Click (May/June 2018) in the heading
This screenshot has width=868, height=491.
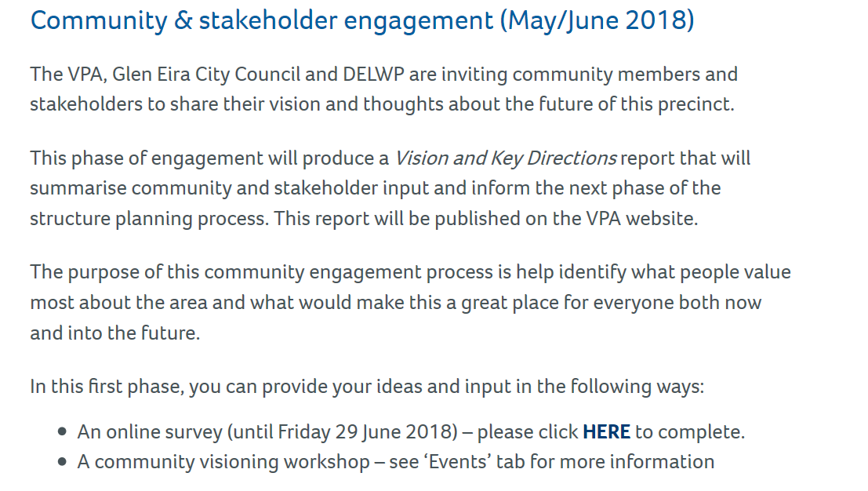click(597, 20)
